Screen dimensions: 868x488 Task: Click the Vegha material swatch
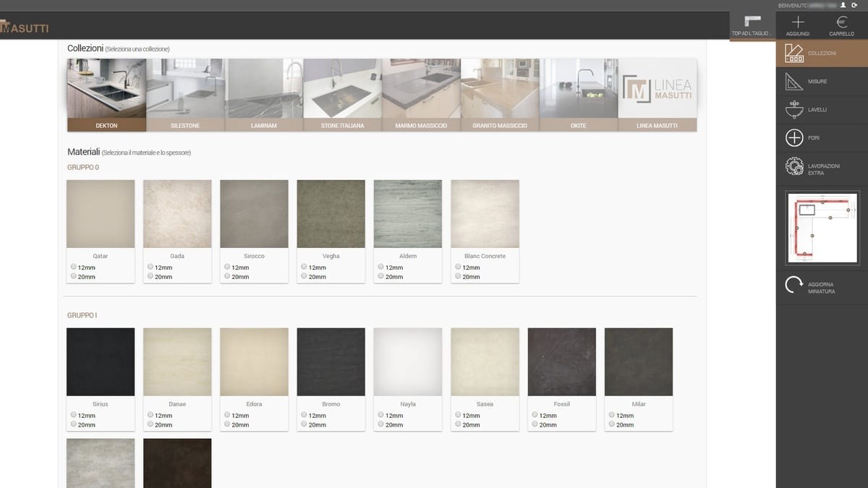[x=331, y=214]
